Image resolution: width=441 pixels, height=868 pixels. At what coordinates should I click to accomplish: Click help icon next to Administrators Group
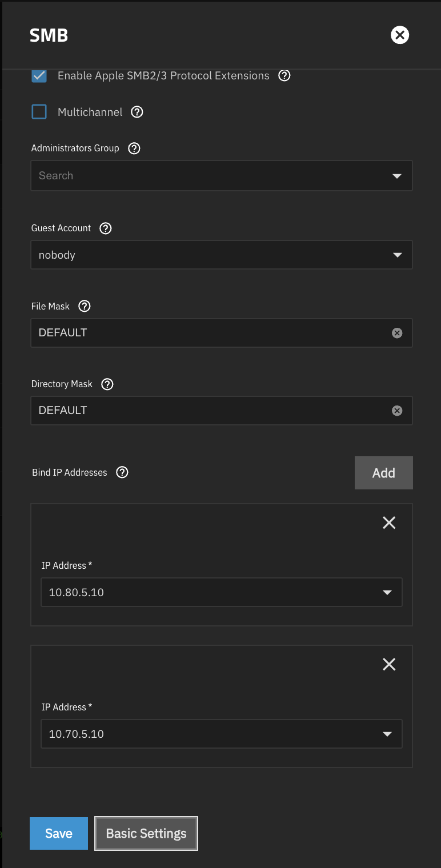pyautogui.click(x=134, y=148)
